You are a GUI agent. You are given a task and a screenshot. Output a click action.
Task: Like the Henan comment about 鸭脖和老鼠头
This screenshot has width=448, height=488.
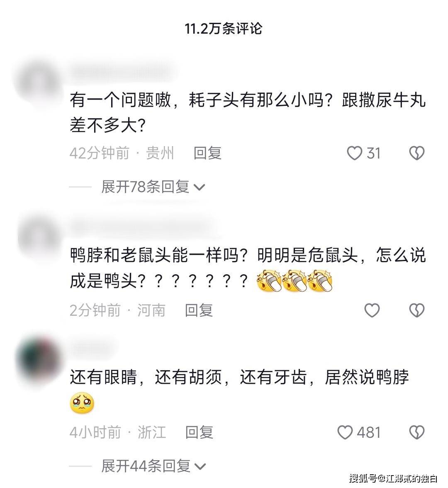pos(372,310)
